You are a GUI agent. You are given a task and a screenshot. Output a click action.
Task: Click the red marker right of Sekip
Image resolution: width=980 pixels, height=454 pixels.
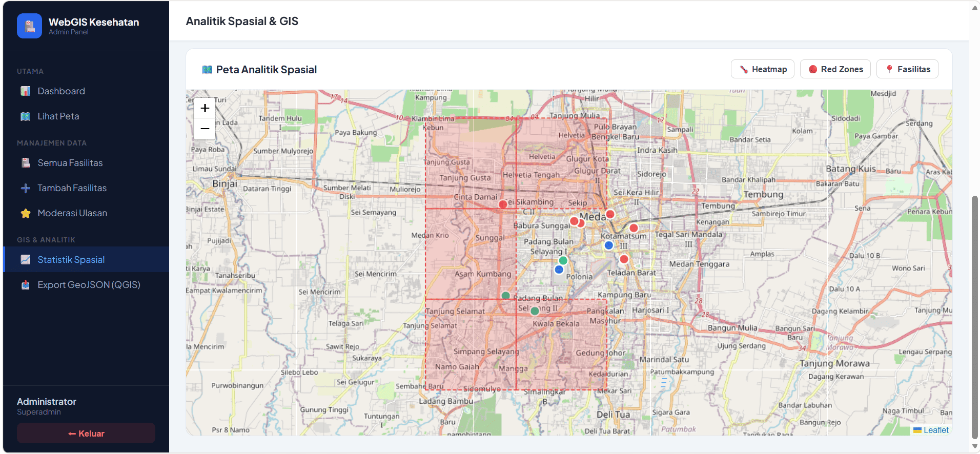pyautogui.click(x=610, y=214)
